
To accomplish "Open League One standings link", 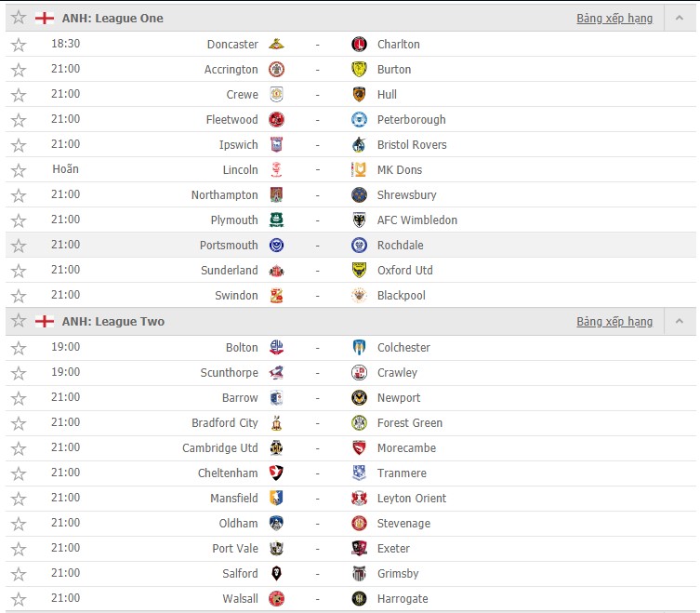I will [614, 19].
